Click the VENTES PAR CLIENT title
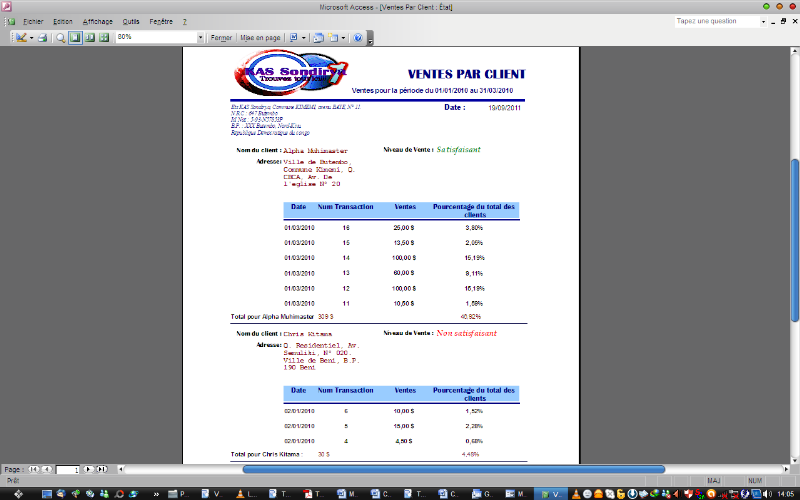800x500 pixels. pyautogui.click(x=466, y=74)
